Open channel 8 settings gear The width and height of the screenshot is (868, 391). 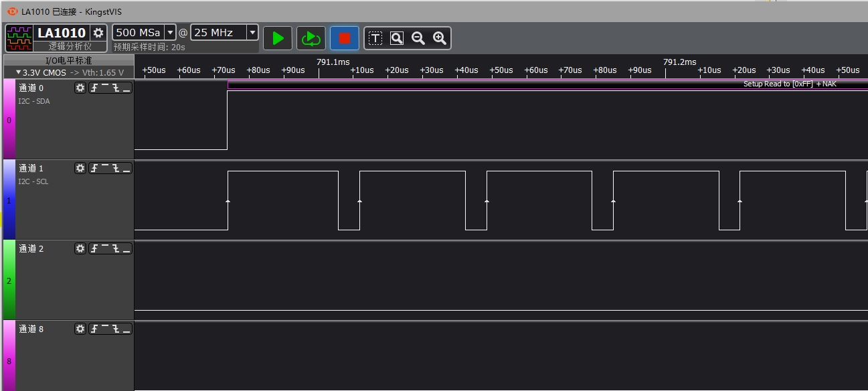[80, 329]
